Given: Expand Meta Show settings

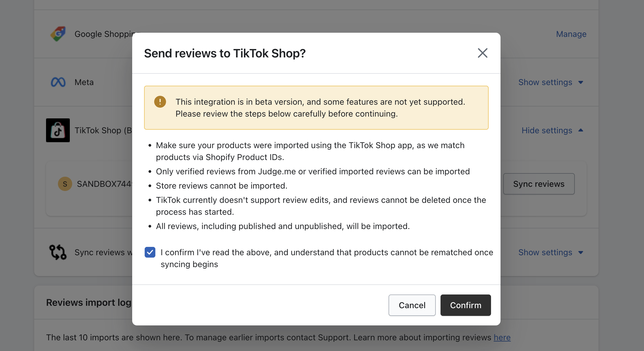Looking at the screenshot, I should 545,82.
